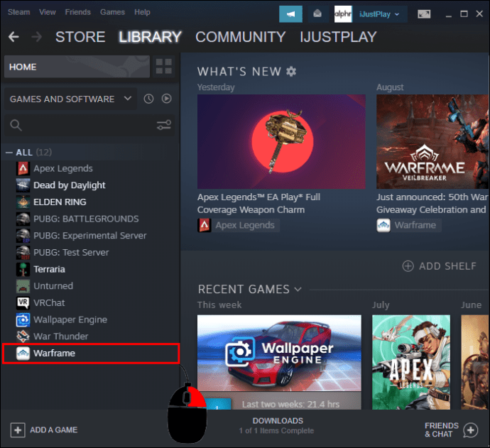Click the War Thunder list icon
This screenshot has height=448, width=490.
pos(23,337)
